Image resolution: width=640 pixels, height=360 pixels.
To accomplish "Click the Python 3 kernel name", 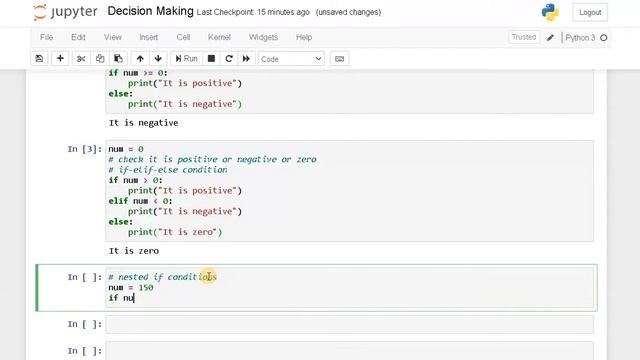I will [580, 38].
